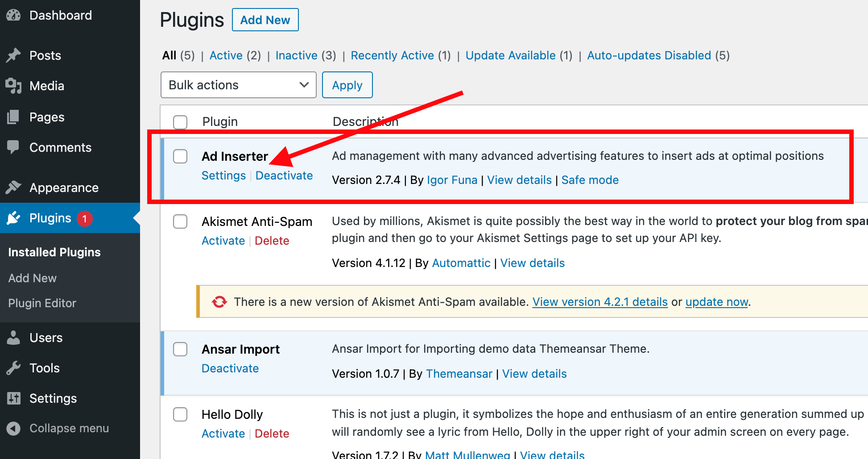Click the Pages icon in sidebar

pyautogui.click(x=13, y=117)
